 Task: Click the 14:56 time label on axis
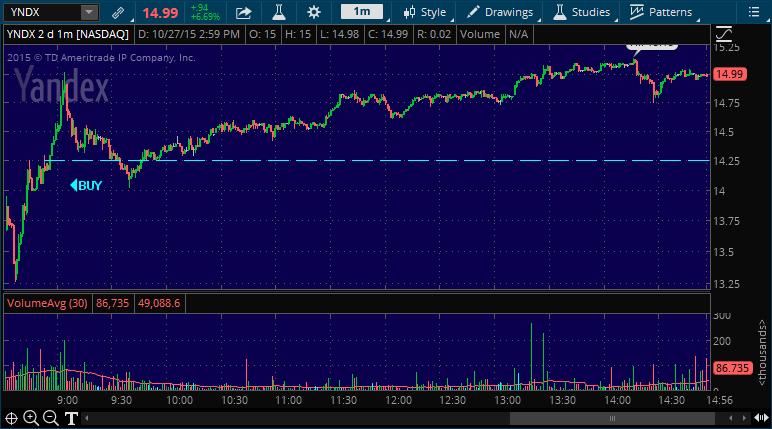[719, 400]
